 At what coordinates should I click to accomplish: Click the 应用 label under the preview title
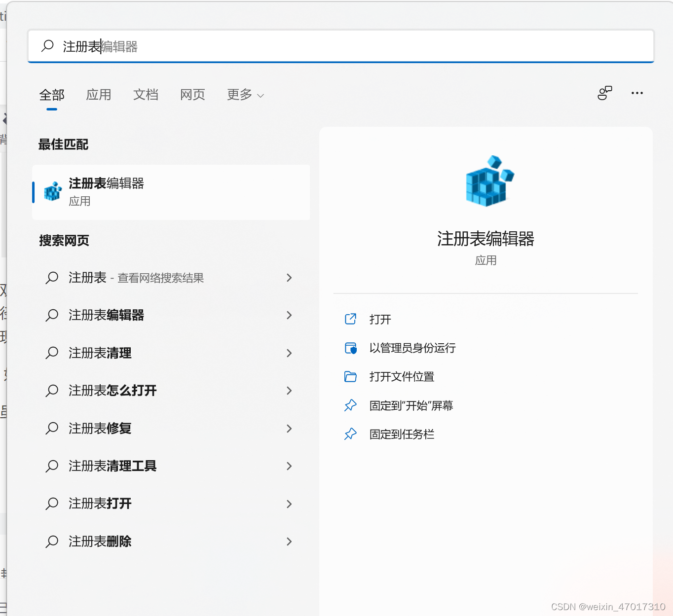[x=486, y=260]
